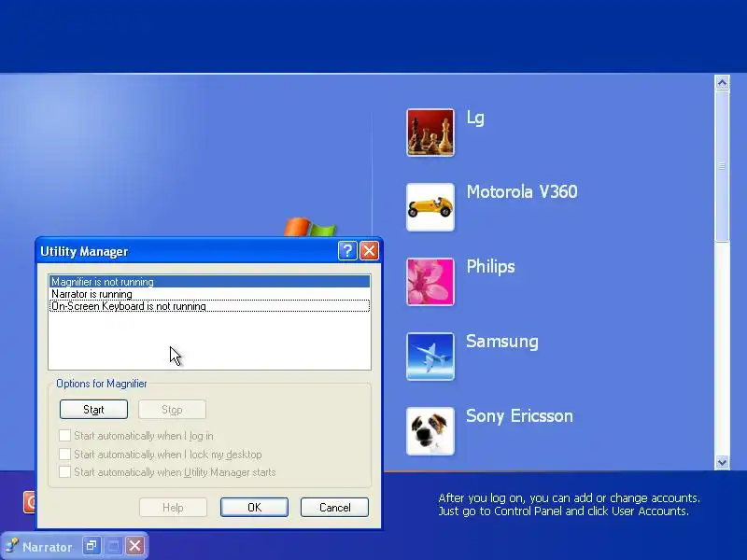
Task: Select 'Narrator is running' entry
Action: (x=209, y=294)
